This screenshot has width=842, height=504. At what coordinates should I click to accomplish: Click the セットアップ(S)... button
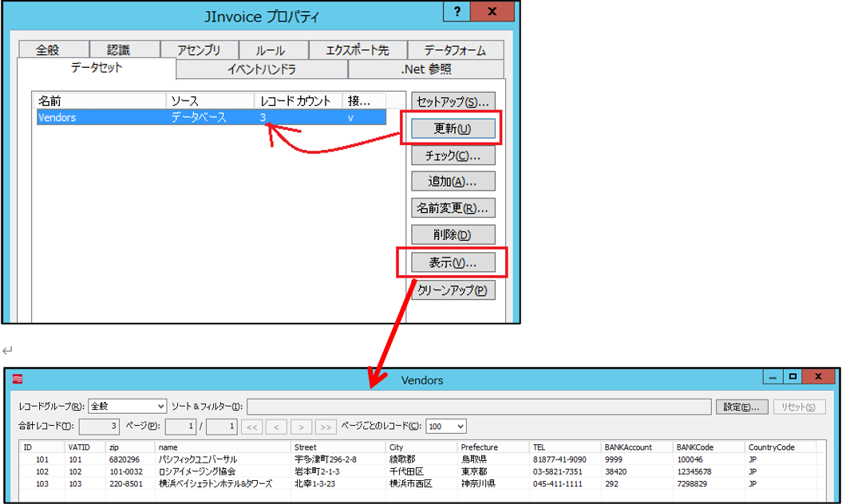click(453, 101)
